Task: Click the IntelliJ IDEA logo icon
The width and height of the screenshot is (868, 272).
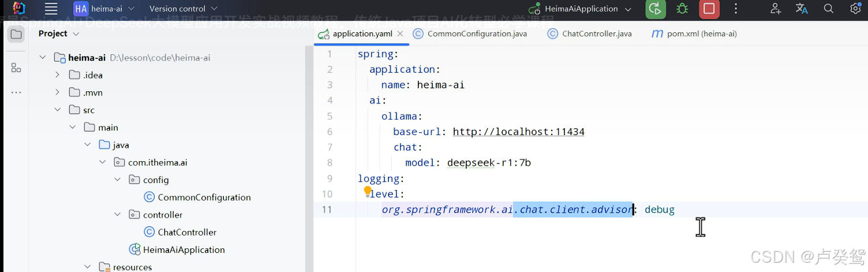Action: click(x=19, y=9)
